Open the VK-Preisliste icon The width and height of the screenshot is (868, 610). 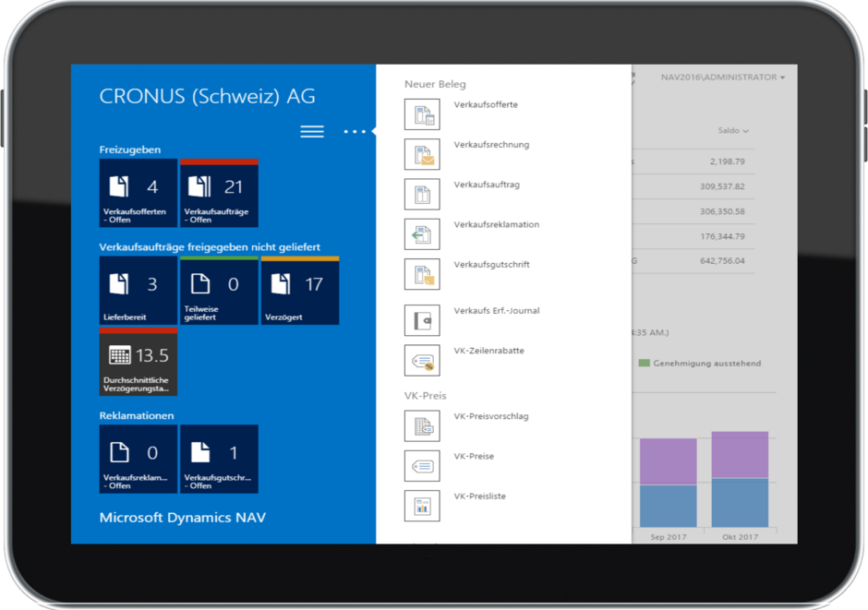(x=422, y=505)
